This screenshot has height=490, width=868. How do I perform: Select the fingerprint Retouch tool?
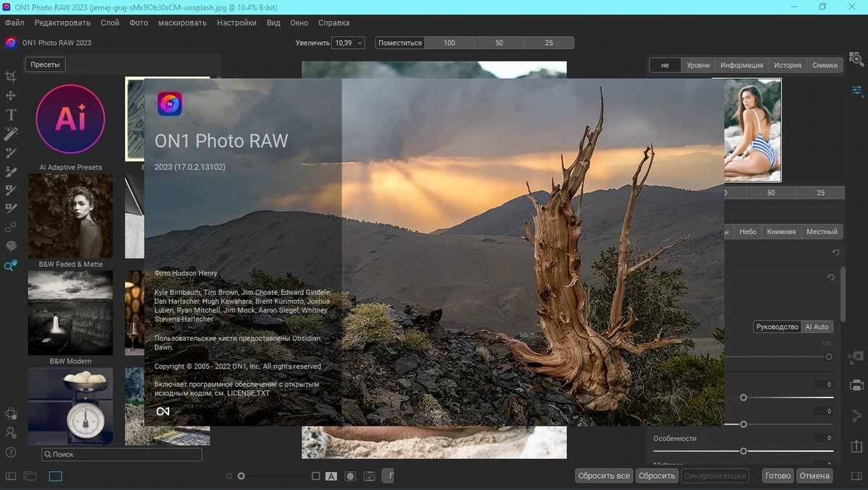11,246
